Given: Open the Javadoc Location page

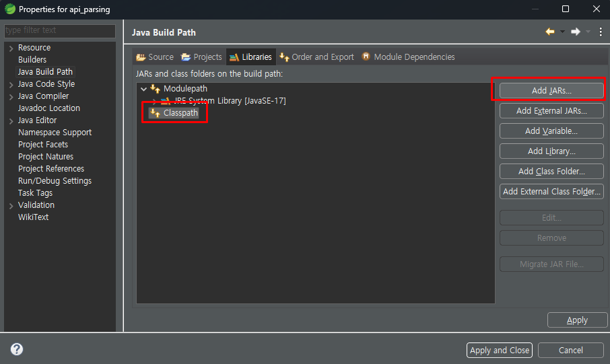Looking at the screenshot, I should [49, 108].
